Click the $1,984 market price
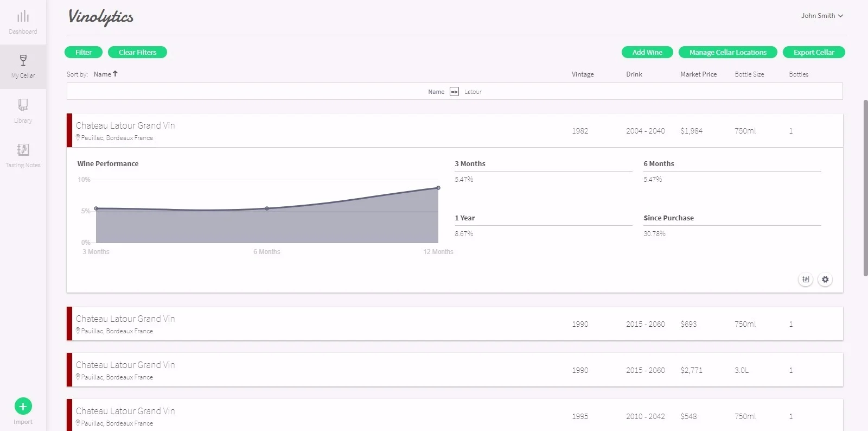Viewport: 868px width, 431px height. tap(692, 131)
